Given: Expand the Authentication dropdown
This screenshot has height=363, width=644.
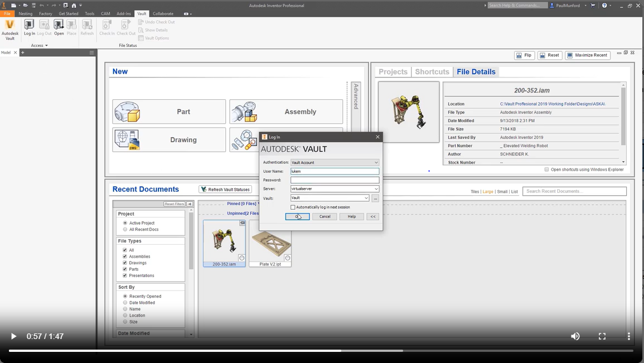Looking at the screenshot, I should point(376,162).
